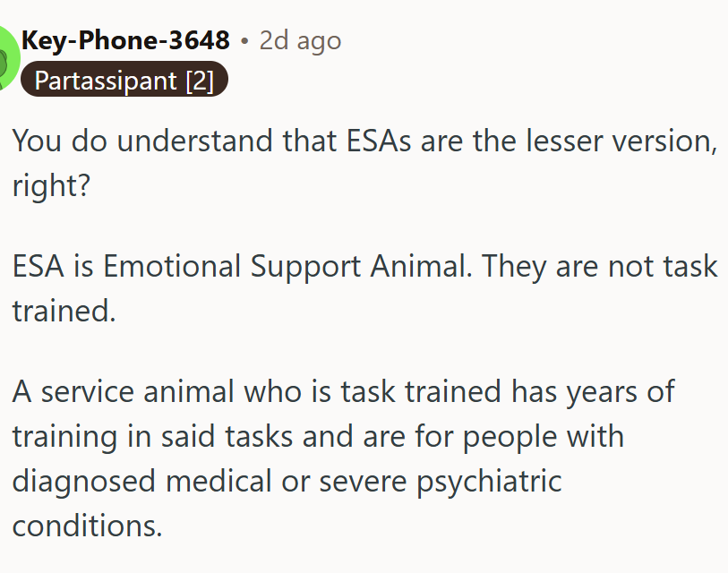
Task: Click the word 'right?' in the comment
Action: click(x=51, y=184)
